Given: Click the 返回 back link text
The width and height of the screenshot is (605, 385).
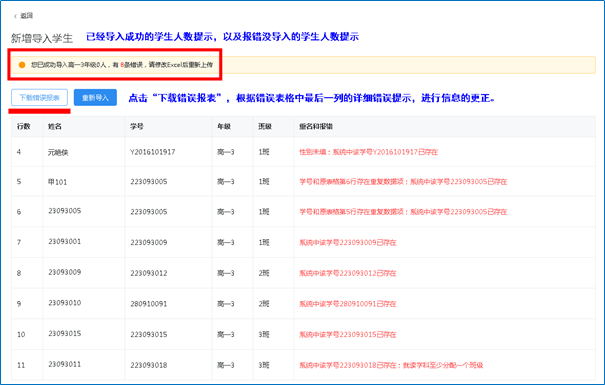Looking at the screenshot, I should [x=27, y=16].
